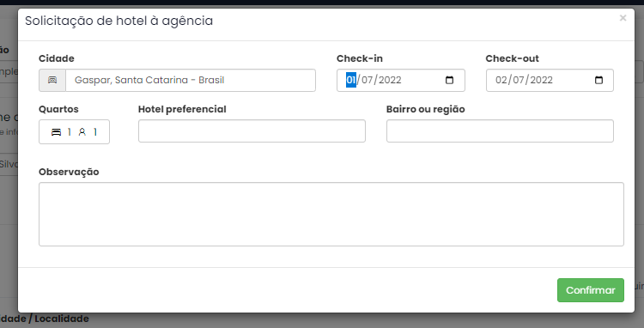Click the hotel bed icon beside Cidade
This screenshot has width=644, height=328.
click(52, 80)
